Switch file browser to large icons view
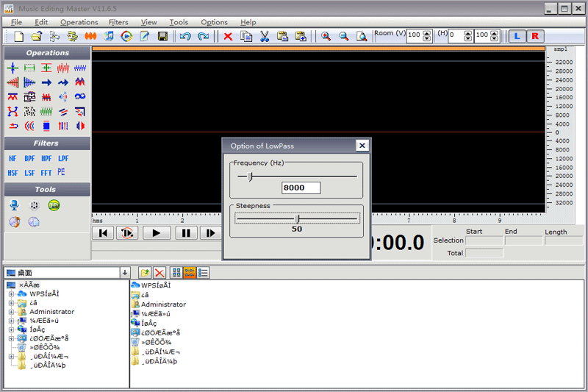Screen dimensions: 588x392 176,273
